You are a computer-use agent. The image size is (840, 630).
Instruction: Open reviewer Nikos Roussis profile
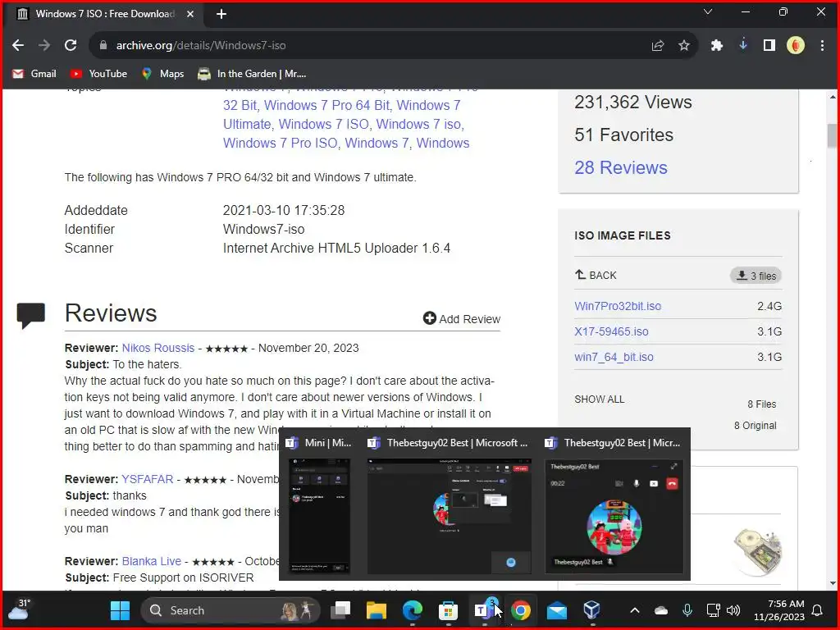[x=158, y=348]
